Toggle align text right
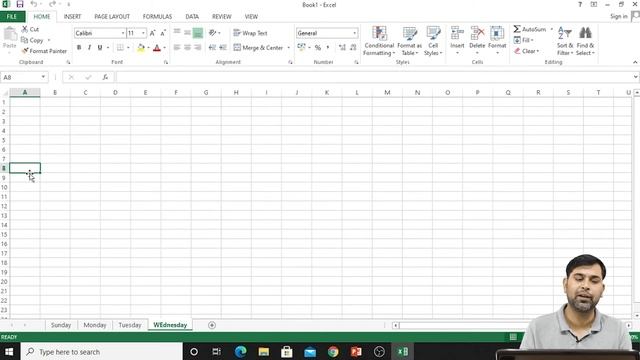Screen dimensions: 640x360 (x=198, y=48)
